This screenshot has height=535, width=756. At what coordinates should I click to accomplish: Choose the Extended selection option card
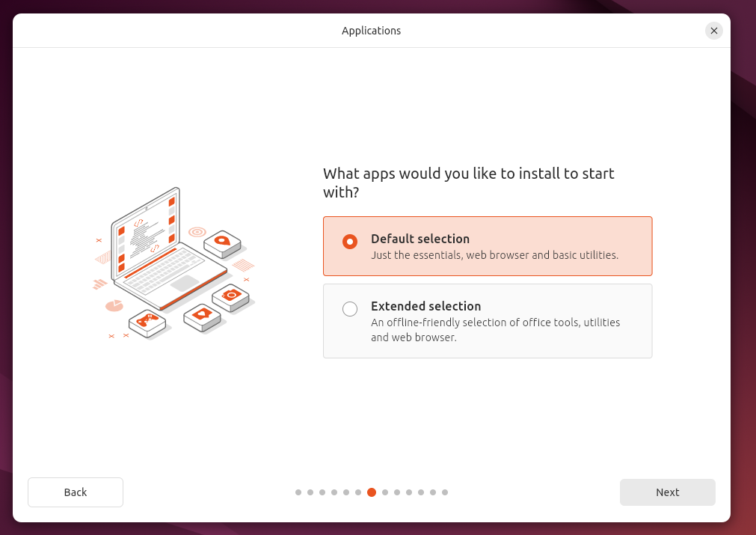click(x=488, y=321)
